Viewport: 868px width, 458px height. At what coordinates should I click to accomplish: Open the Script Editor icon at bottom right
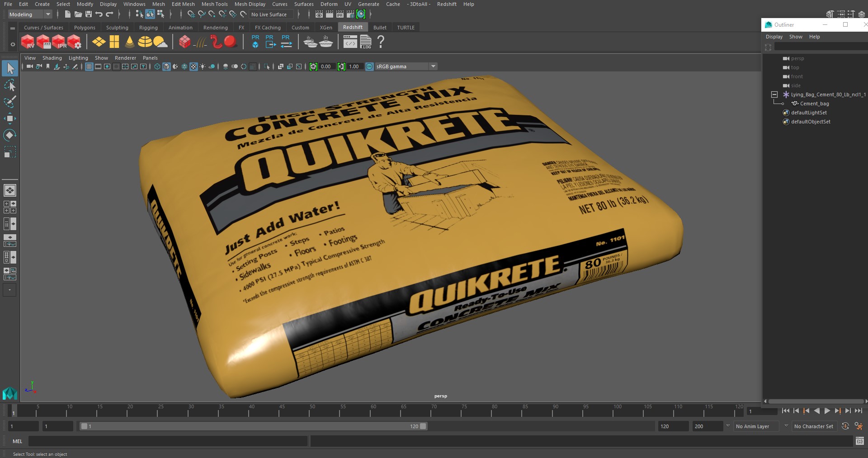[859, 441]
